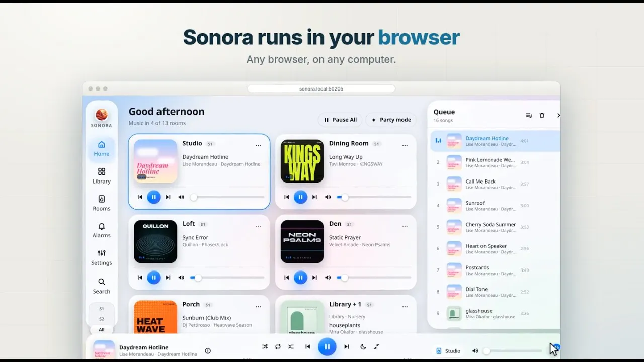This screenshot has width=644, height=362.
Task: Open sleep timer moon icon
Action: coord(363,346)
